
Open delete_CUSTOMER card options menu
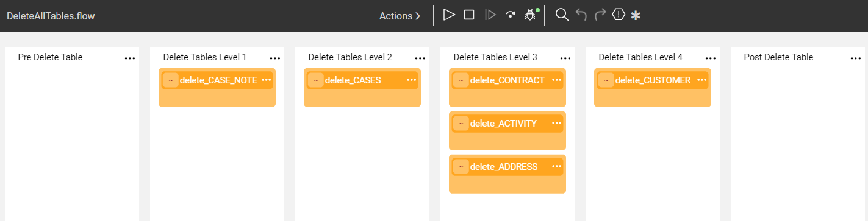701,80
